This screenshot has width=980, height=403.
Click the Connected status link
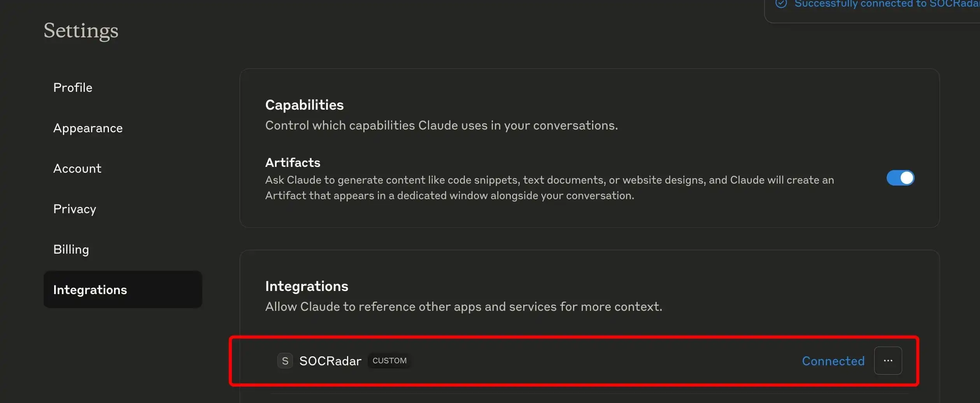pos(833,361)
